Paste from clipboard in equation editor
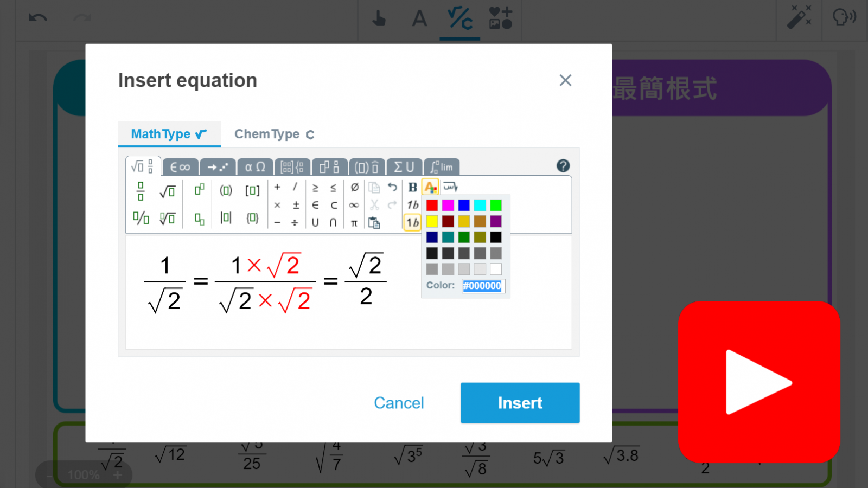This screenshot has height=488, width=868. (374, 223)
